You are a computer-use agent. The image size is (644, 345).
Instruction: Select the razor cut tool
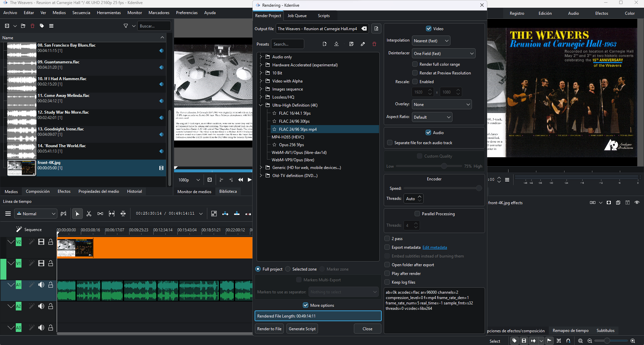coord(89,214)
